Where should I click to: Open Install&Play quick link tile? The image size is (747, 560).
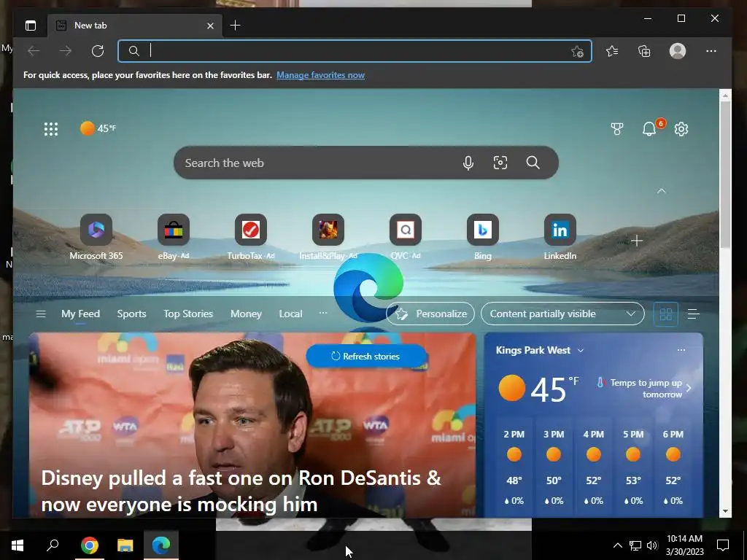328,237
